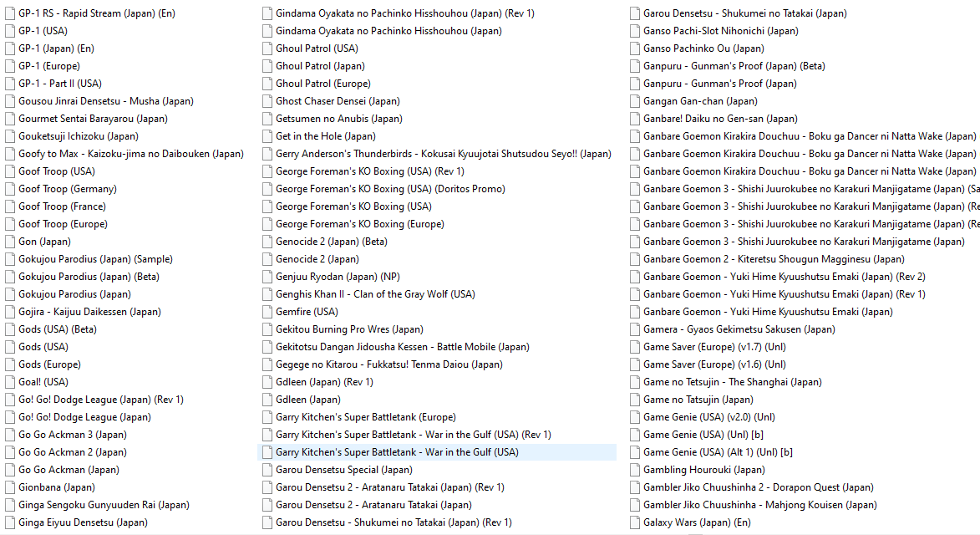Click Gambling Hourouki (Japan) file name
980x535 pixels.
click(704, 469)
